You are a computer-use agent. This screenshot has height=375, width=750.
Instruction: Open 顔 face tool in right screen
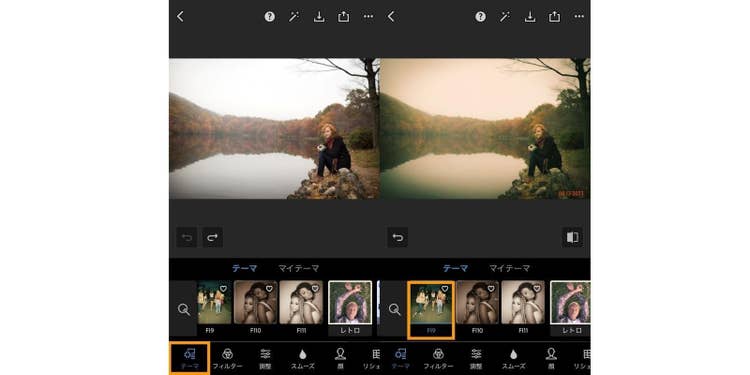coord(551,359)
